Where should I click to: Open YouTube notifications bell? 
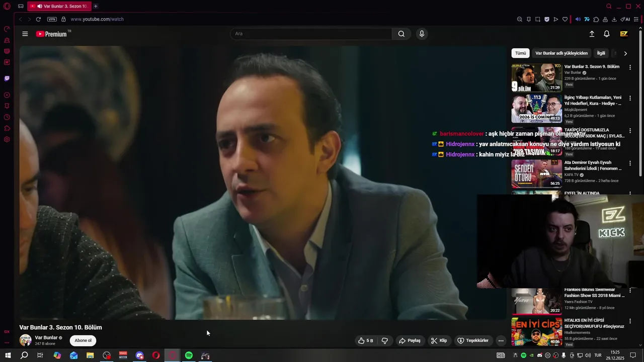coord(607,34)
